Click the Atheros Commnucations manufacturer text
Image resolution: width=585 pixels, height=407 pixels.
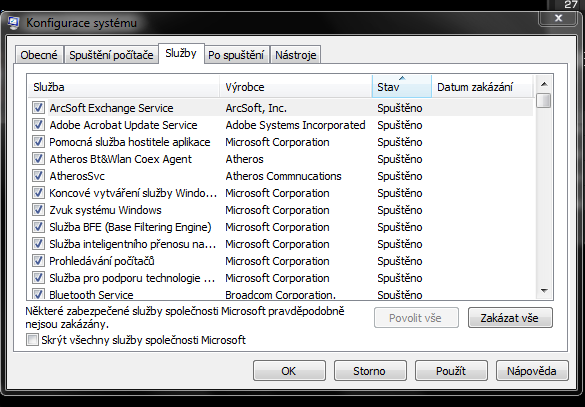[x=283, y=176]
